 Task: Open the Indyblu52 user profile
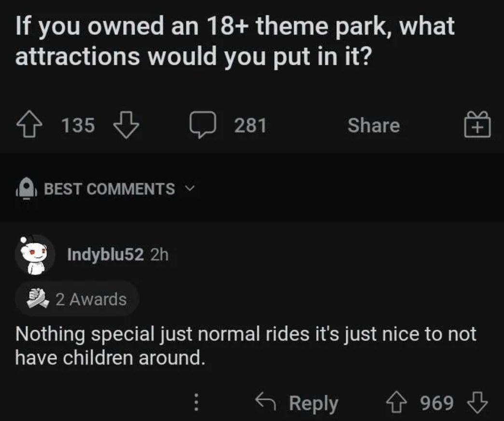pos(106,254)
